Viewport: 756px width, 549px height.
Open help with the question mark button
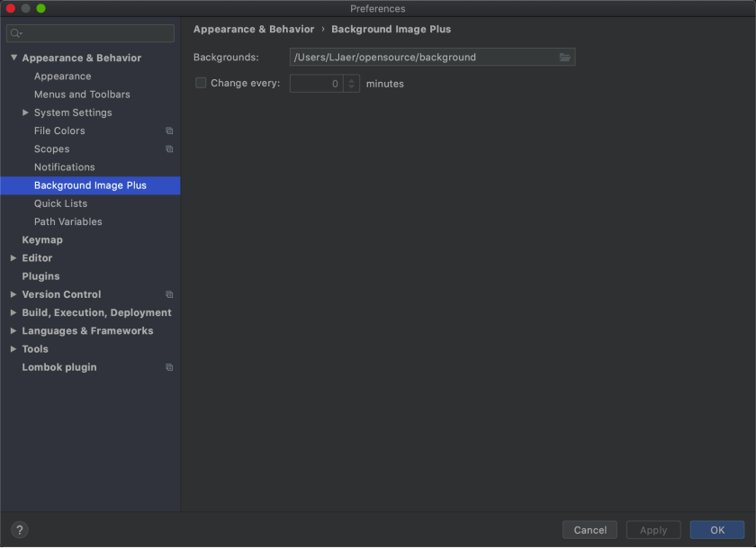pyautogui.click(x=20, y=531)
